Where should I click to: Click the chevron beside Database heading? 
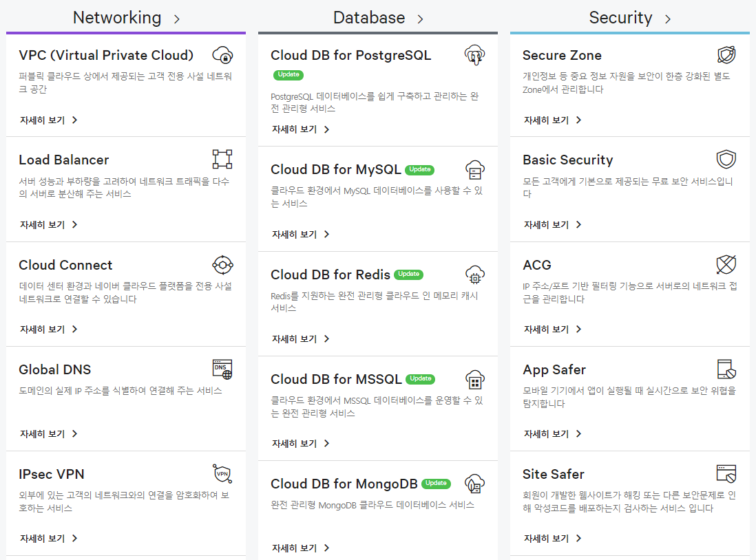421,19
